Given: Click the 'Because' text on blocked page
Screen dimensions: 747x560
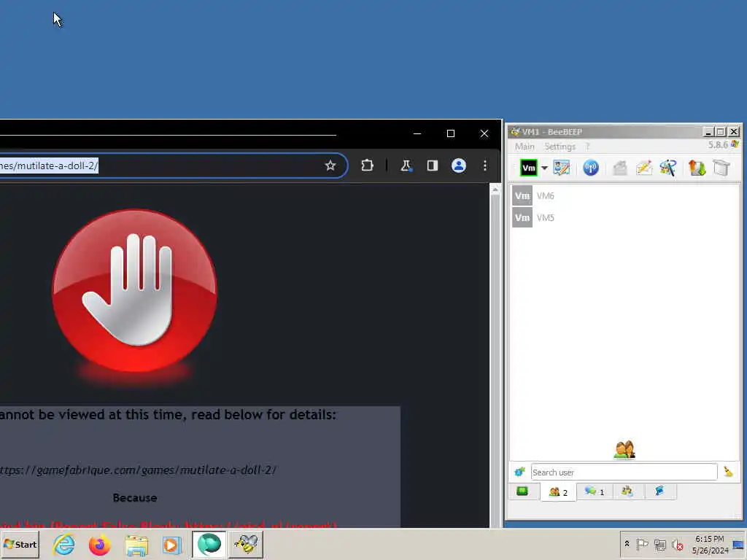Looking at the screenshot, I should pos(135,497).
